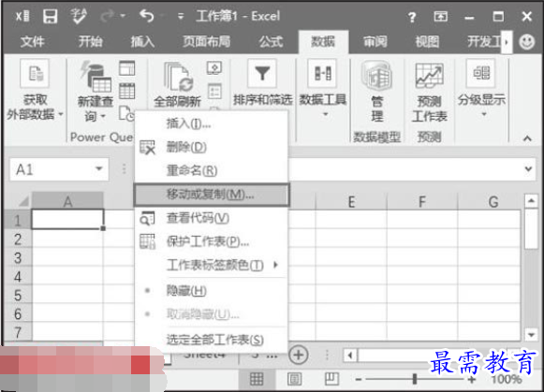
Task: Add a new sheet with plus button
Action: click(x=298, y=355)
